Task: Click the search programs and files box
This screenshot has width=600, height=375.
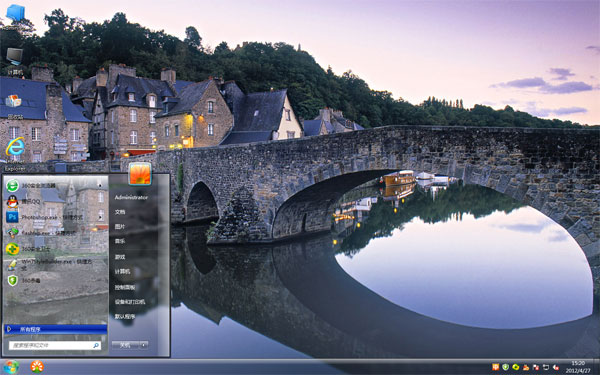Action: 55,346
